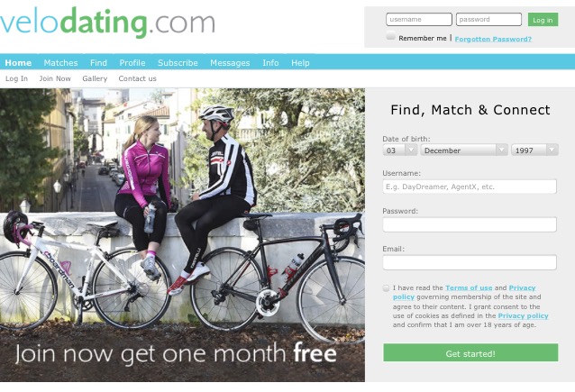Click the Contact us link
The height and width of the screenshot is (392, 575).
tap(137, 78)
